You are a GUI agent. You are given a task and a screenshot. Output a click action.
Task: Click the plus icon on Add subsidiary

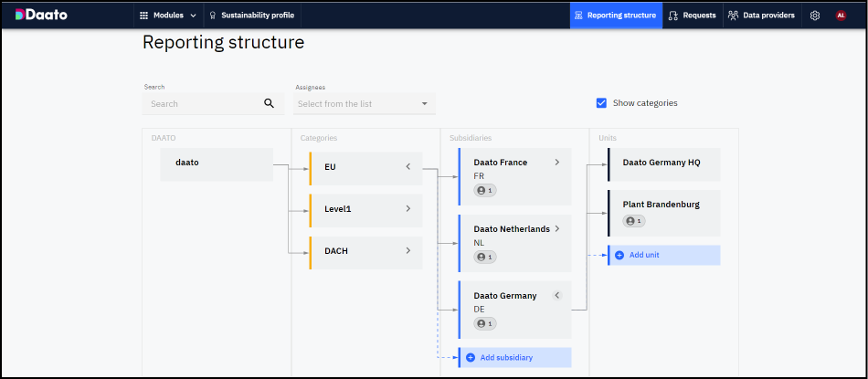coord(471,358)
